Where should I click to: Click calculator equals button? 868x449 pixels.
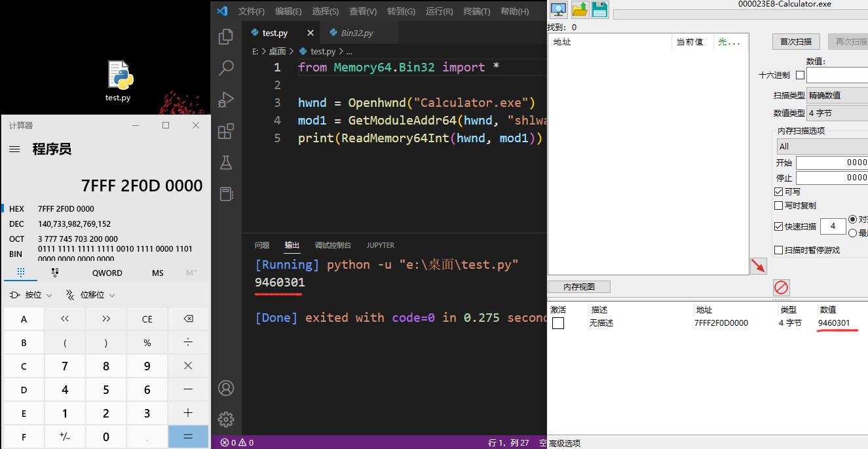(188, 437)
